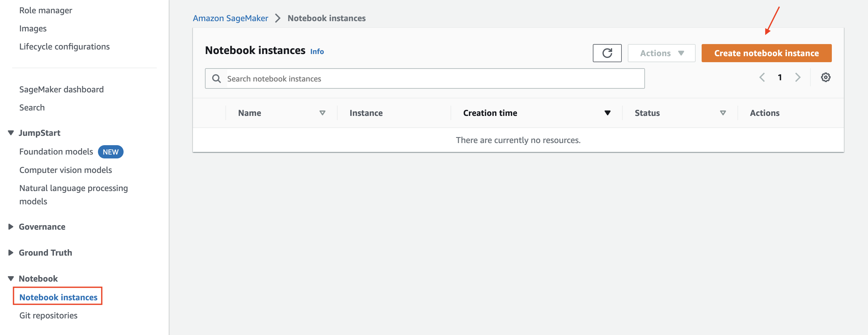The height and width of the screenshot is (335, 868).
Task: Select Notebook instances in the sidebar
Action: [x=58, y=297]
